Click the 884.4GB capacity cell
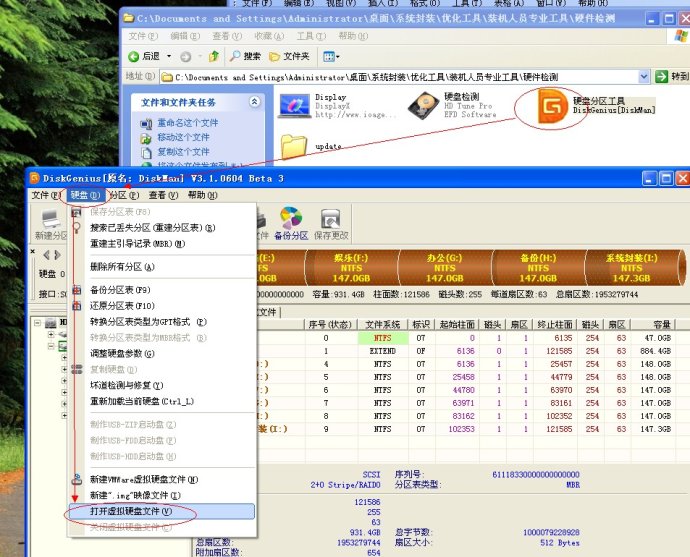Image resolution: width=690 pixels, height=557 pixels. (x=655, y=351)
